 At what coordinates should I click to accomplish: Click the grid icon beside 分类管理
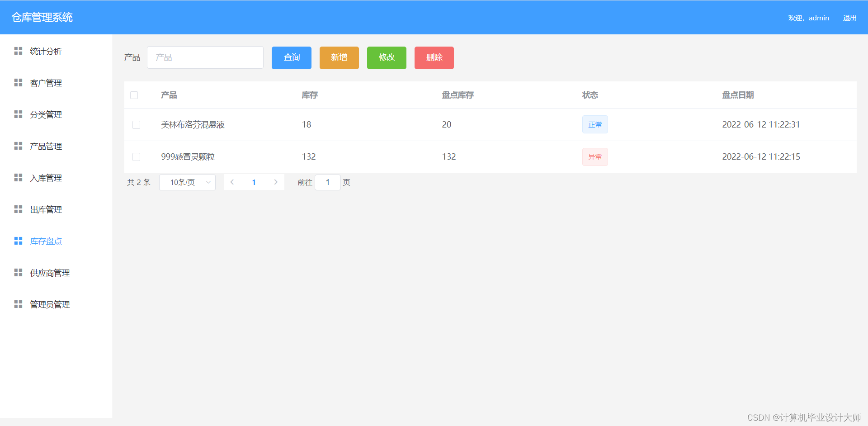coord(18,114)
